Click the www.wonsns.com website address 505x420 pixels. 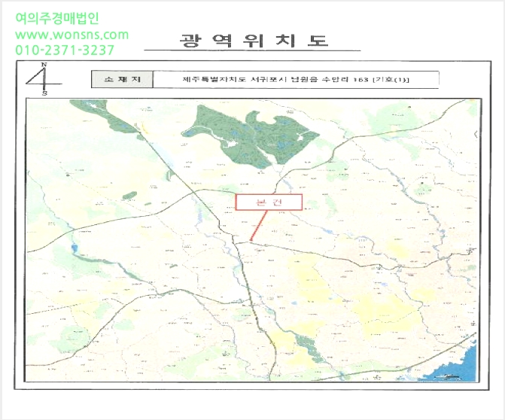tap(71, 35)
